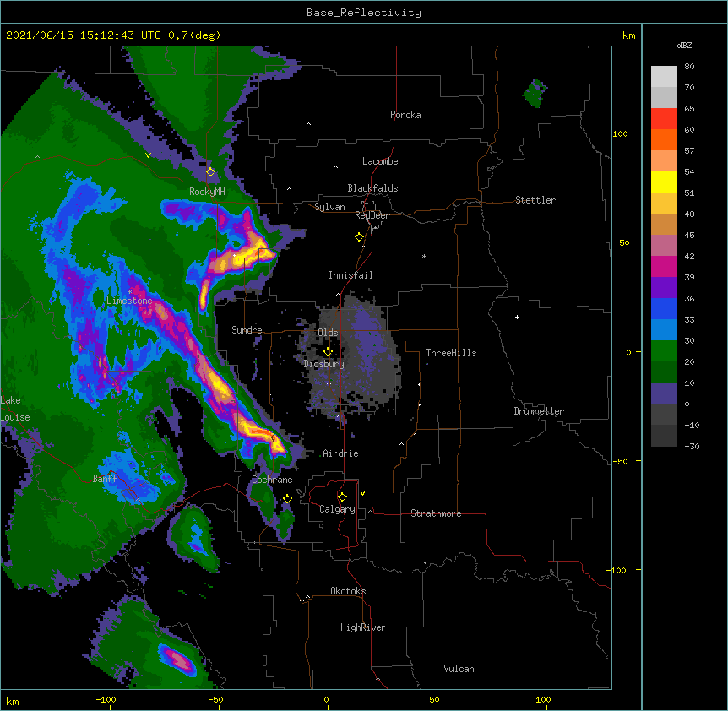The height and width of the screenshot is (711, 728).
Task: Select the 36 dBZ blue legend swatch
Action: coord(664,308)
